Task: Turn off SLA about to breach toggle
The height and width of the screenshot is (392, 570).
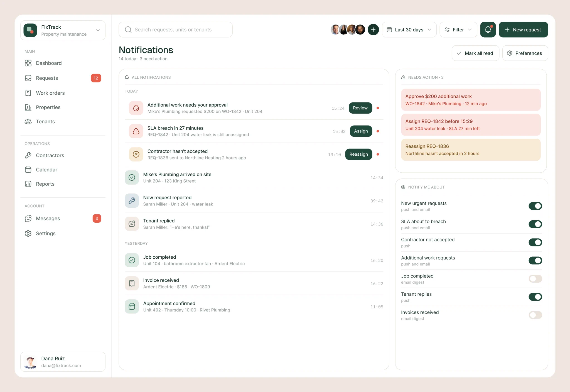Action: (535, 224)
